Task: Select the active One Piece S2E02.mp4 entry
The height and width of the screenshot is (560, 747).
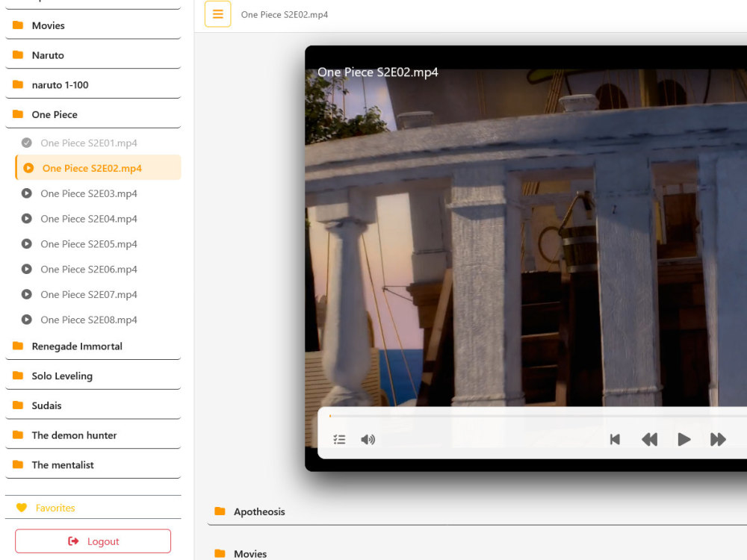Action: click(98, 168)
